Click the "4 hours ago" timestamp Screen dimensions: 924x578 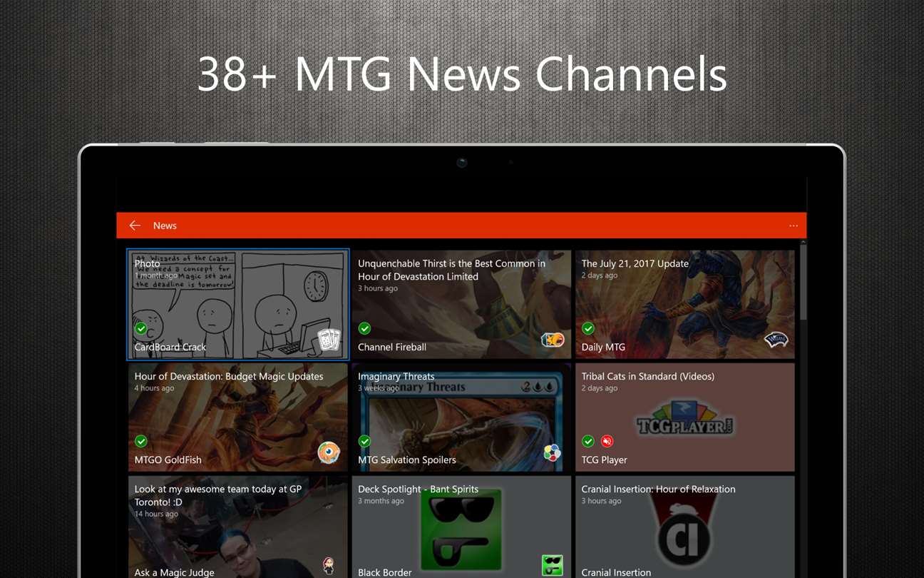point(154,388)
